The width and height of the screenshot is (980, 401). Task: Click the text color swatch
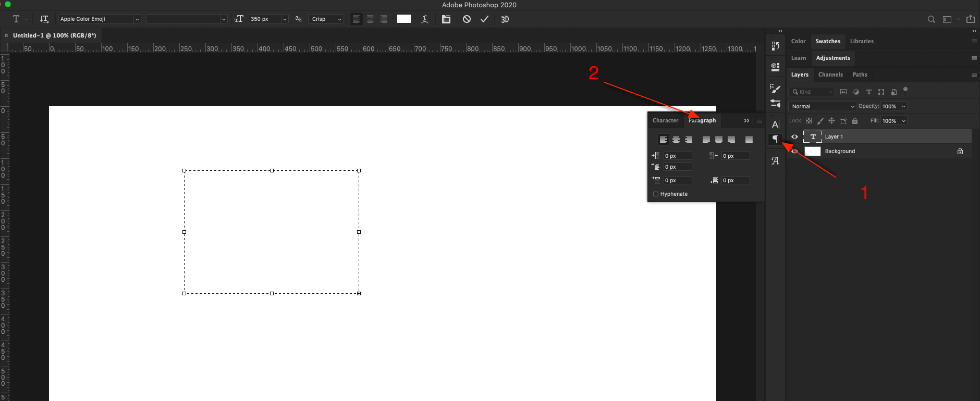(404, 19)
